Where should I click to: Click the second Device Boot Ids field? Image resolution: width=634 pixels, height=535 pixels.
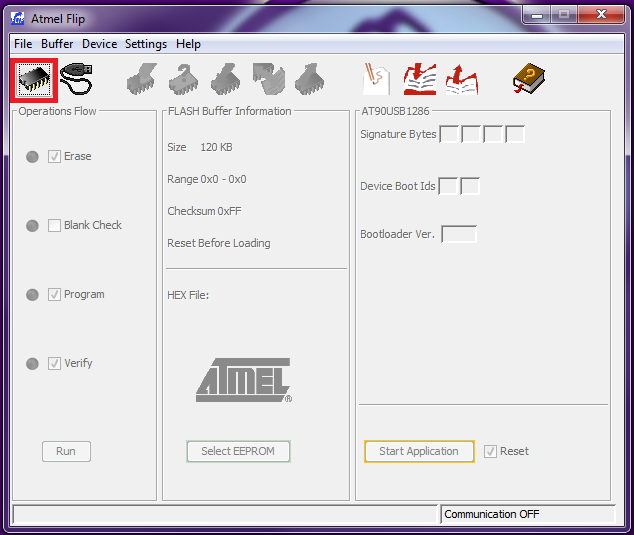pyautogui.click(x=470, y=186)
